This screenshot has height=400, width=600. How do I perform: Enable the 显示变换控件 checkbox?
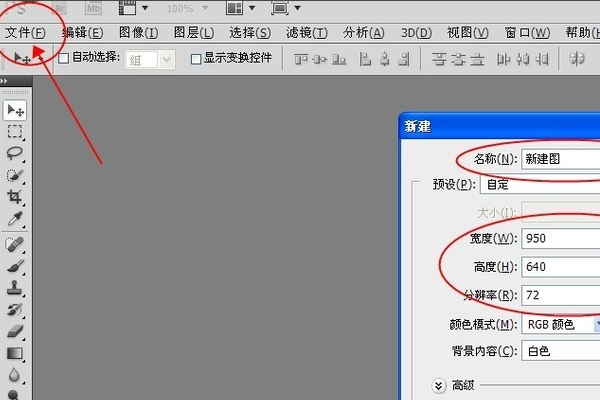pos(196,59)
